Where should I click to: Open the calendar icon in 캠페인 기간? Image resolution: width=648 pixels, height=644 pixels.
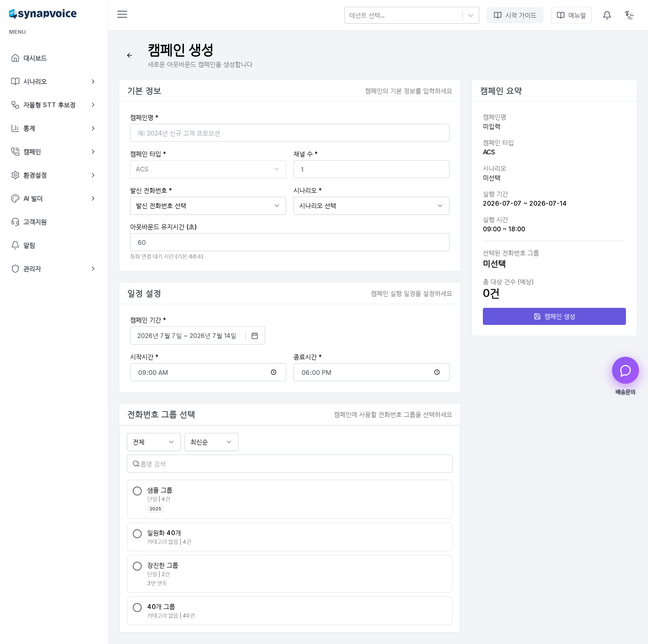(x=254, y=336)
